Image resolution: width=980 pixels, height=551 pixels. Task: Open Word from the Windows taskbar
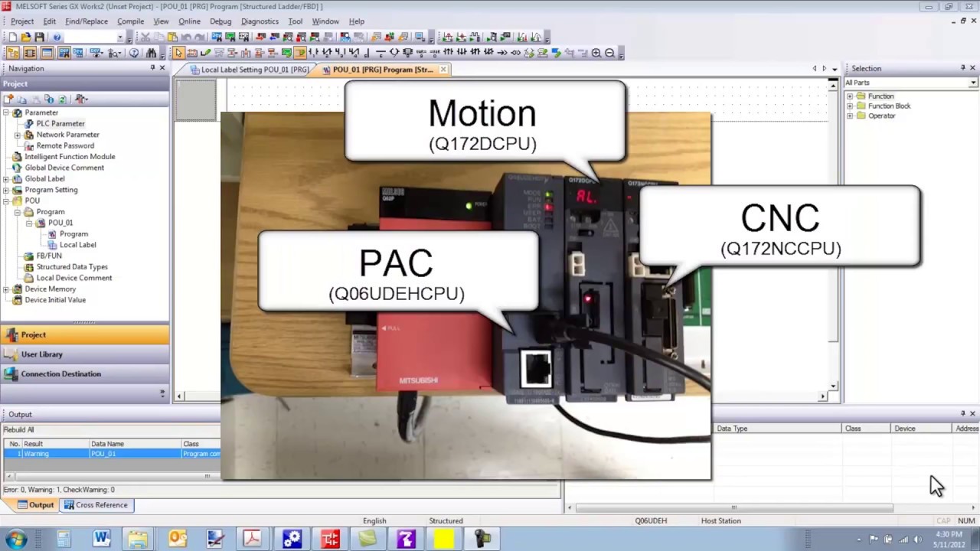click(101, 539)
